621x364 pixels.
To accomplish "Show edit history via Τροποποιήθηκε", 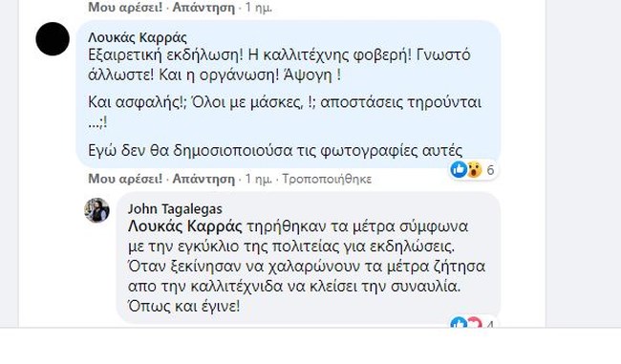I will point(327,179).
